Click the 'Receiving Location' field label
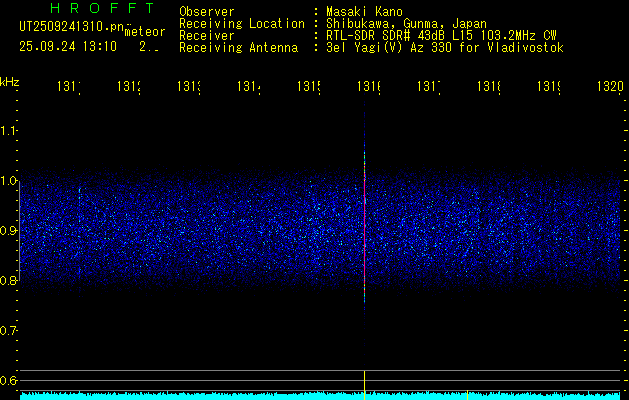Screen dimensions: 629x400 coord(242,23)
